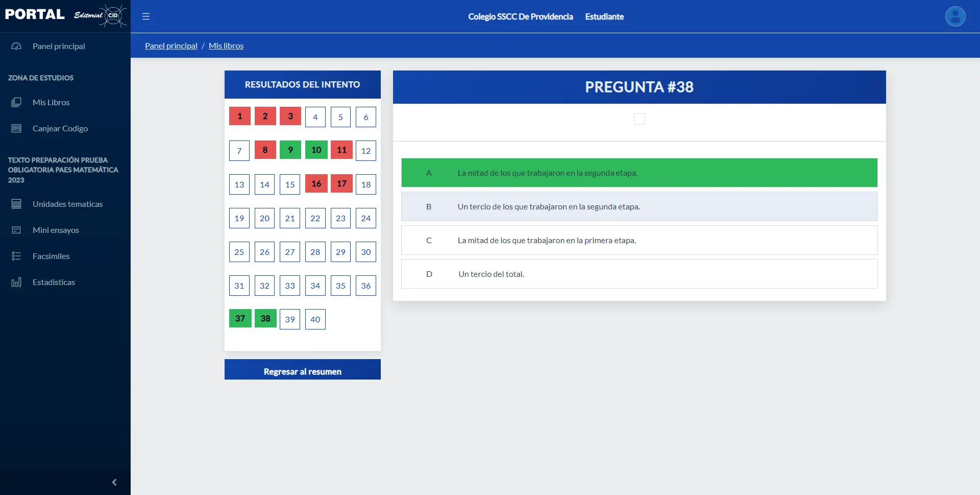Screen dimensions: 980x495
Task: Click the Canjear Codigo barcode icon
Action: (x=16, y=128)
